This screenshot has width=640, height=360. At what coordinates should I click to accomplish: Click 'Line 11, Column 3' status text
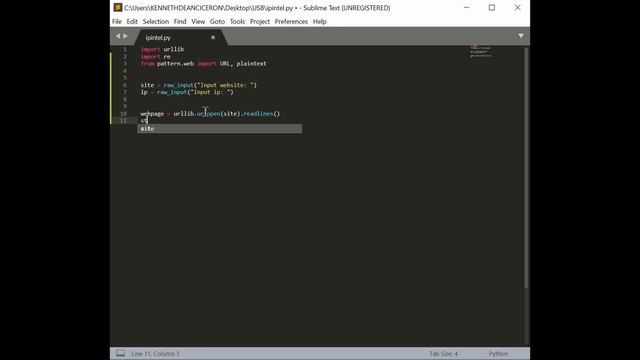pos(155,354)
